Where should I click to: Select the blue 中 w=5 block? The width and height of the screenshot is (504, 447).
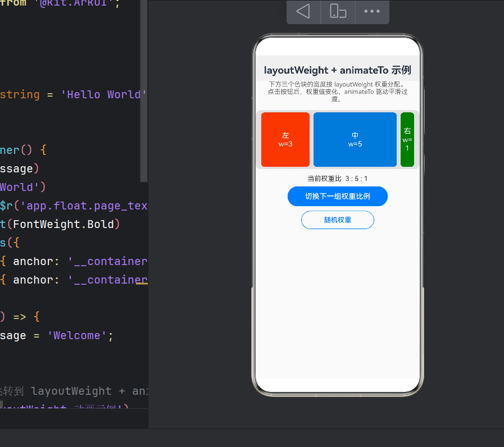pyautogui.click(x=355, y=139)
